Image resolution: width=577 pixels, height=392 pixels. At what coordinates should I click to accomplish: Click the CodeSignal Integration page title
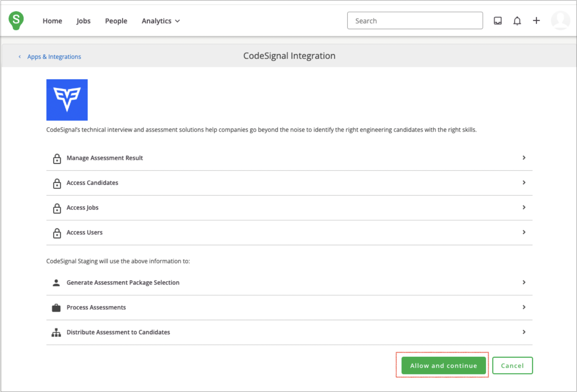point(289,56)
